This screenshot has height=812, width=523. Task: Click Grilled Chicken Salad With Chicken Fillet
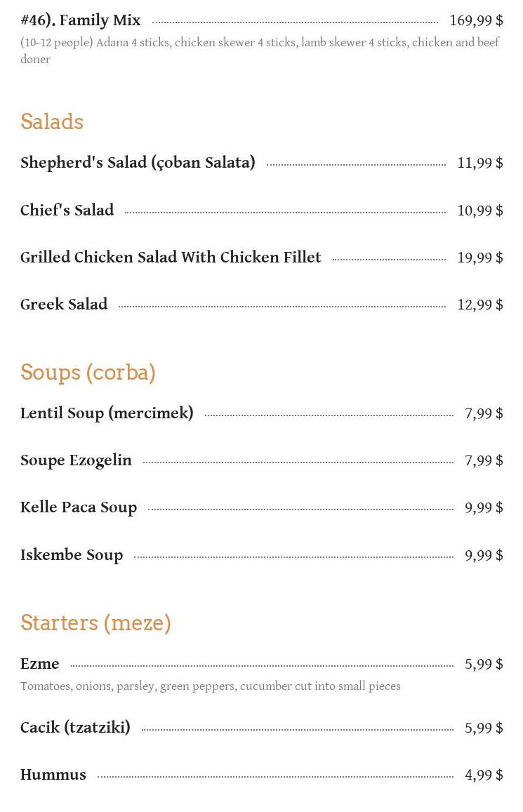171,258
